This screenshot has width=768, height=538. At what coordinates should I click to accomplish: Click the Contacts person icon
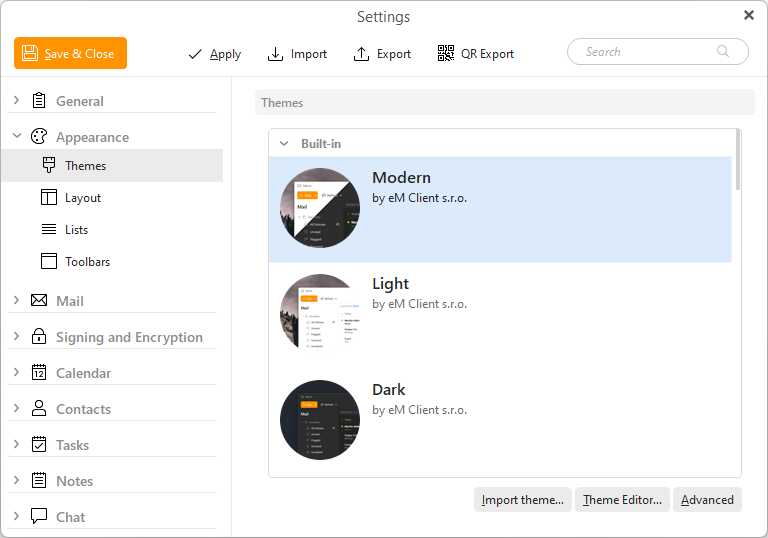(x=39, y=408)
